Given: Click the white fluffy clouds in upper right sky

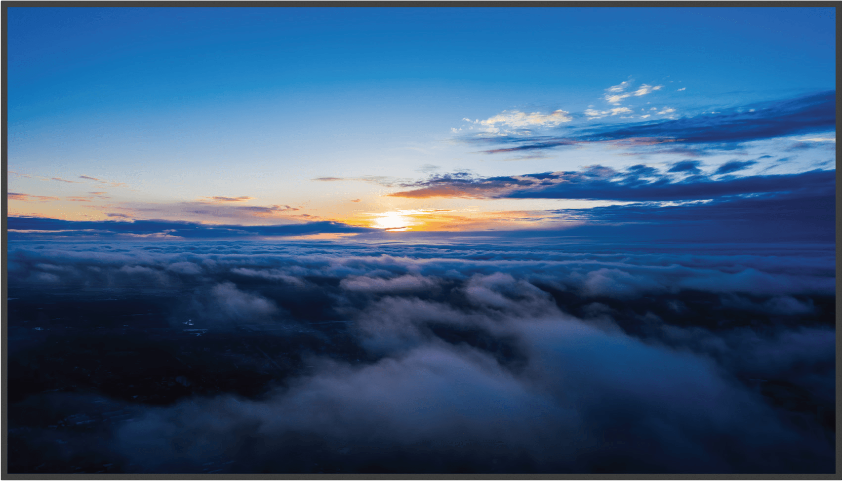Looking at the screenshot, I should pyautogui.click(x=519, y=119).
